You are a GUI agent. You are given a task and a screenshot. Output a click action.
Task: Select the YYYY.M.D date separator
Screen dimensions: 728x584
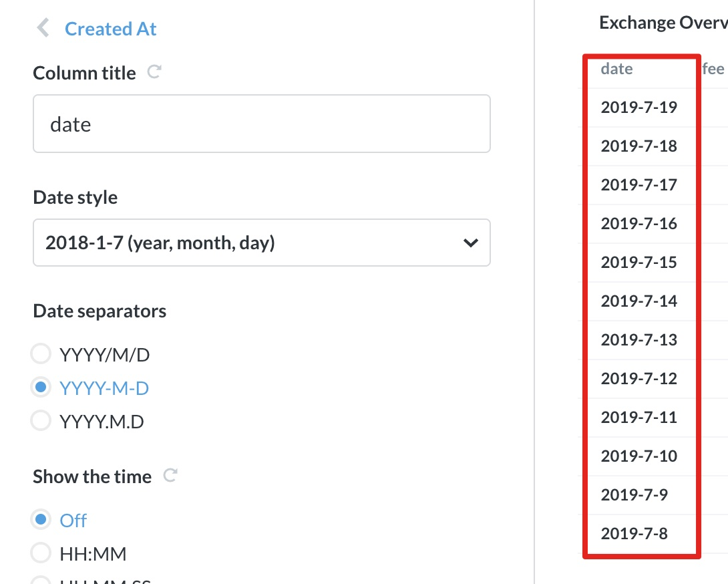click(41, 420)
